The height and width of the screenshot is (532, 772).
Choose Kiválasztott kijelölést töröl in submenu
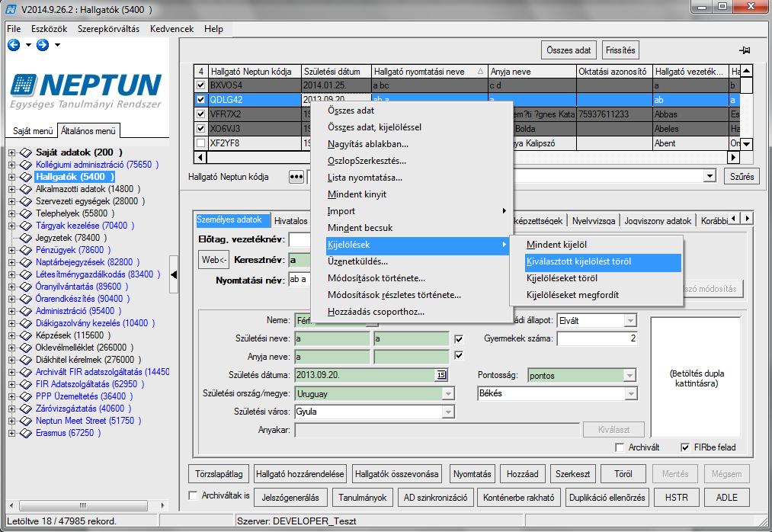(603, 261)
